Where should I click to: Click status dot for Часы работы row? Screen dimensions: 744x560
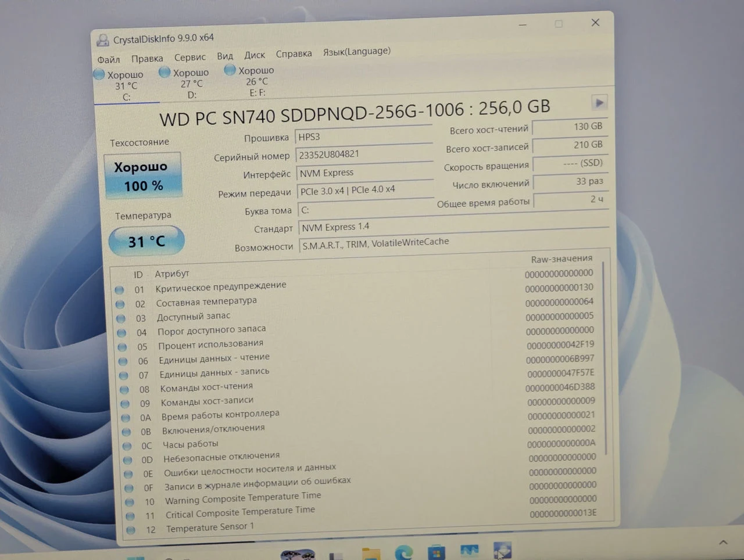(127, 446)
